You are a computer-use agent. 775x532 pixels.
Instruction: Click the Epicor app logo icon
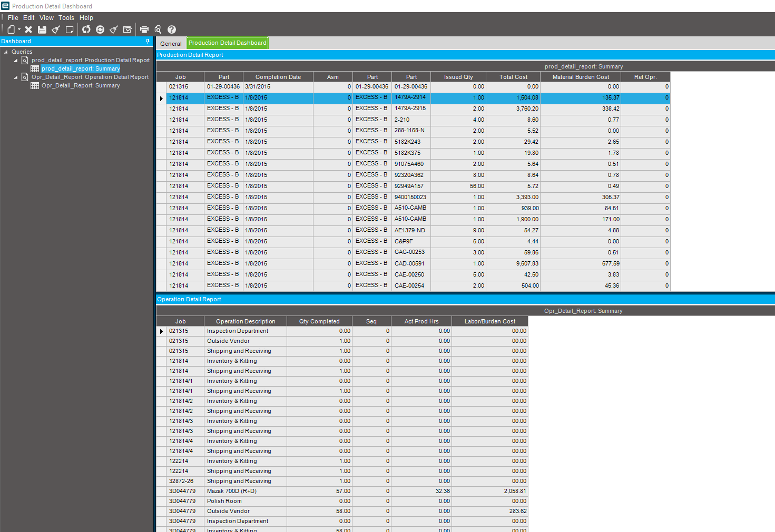[5, 6]
